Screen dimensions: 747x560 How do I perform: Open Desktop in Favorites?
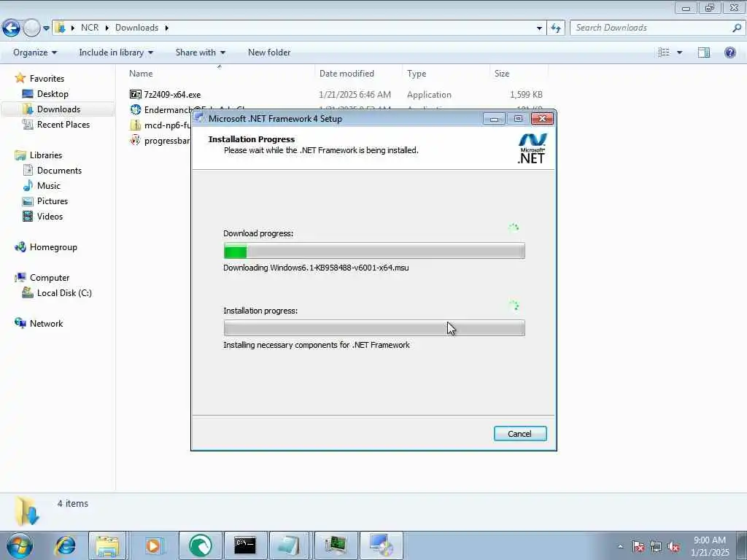pyautogui.click(x=53, y=94)
